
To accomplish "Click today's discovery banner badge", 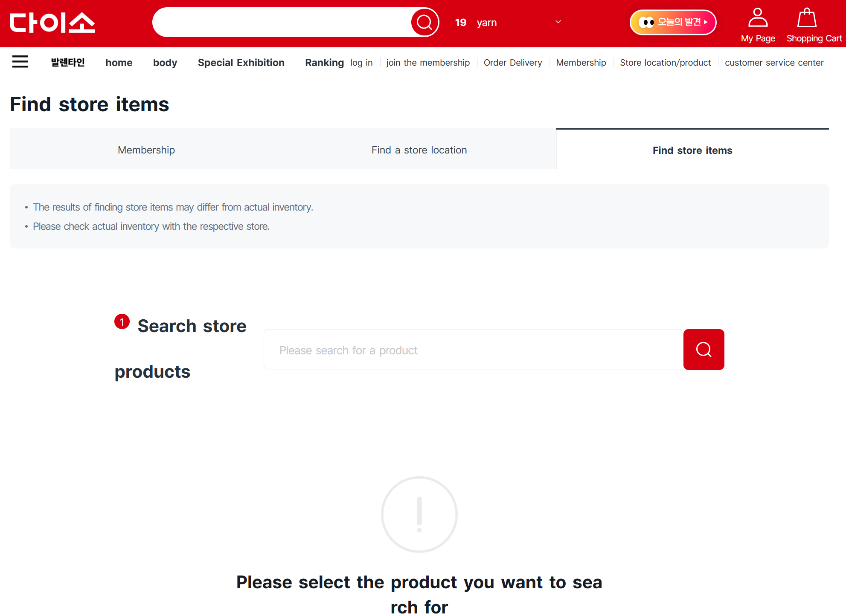I will [673, 22].
